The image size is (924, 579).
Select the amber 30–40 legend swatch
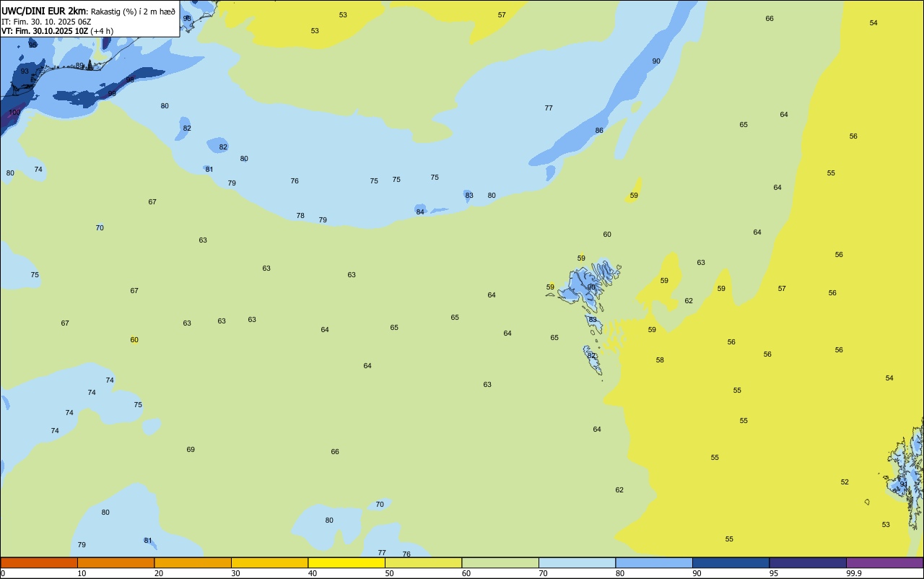(x=269, y=562)
